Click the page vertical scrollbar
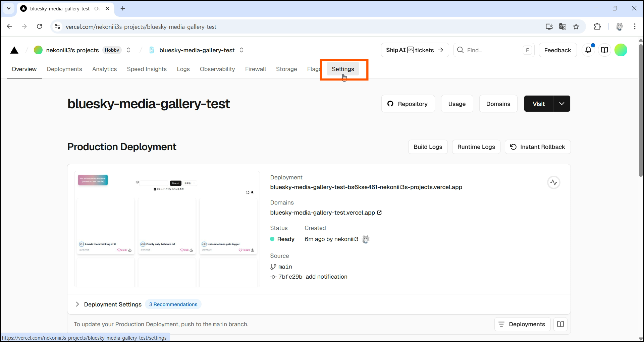The height and width of the screenshot is (342, 644). 641,111
